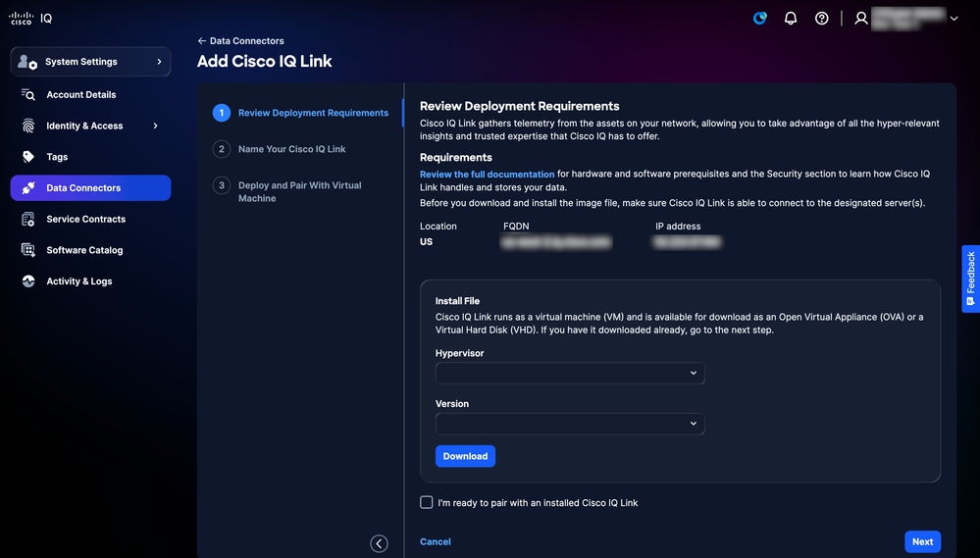The width and height of the screenshot is (980, 558).
Task: Click the System Settings user-gear icon
Action: 26,61
